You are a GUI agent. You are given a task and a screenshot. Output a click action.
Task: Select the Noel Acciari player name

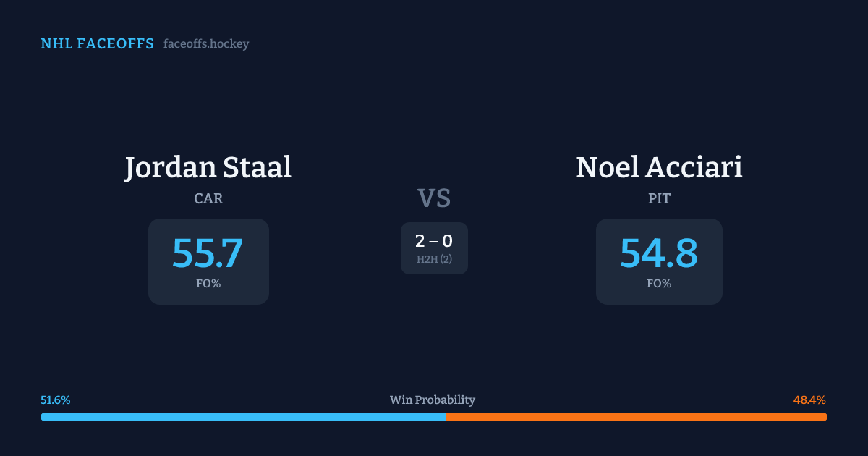click(659, 167)
